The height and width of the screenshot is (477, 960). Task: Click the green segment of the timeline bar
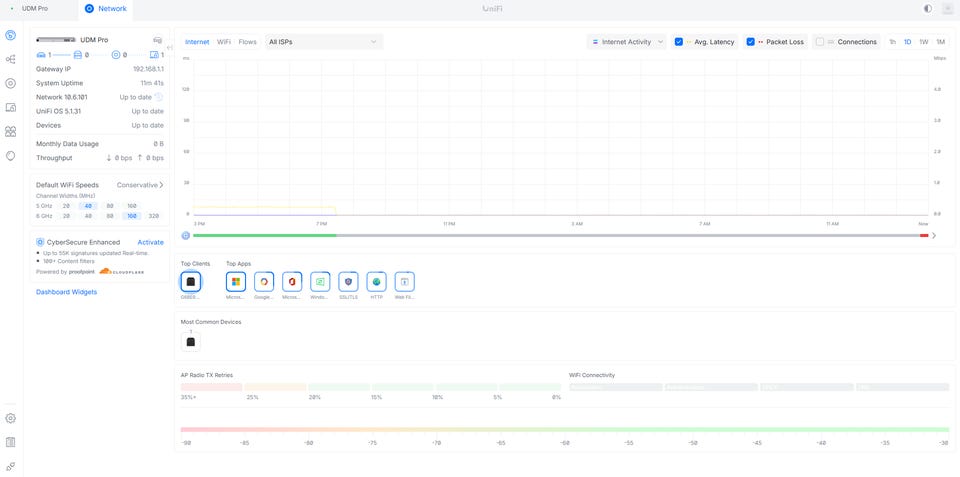click(264, 235)
